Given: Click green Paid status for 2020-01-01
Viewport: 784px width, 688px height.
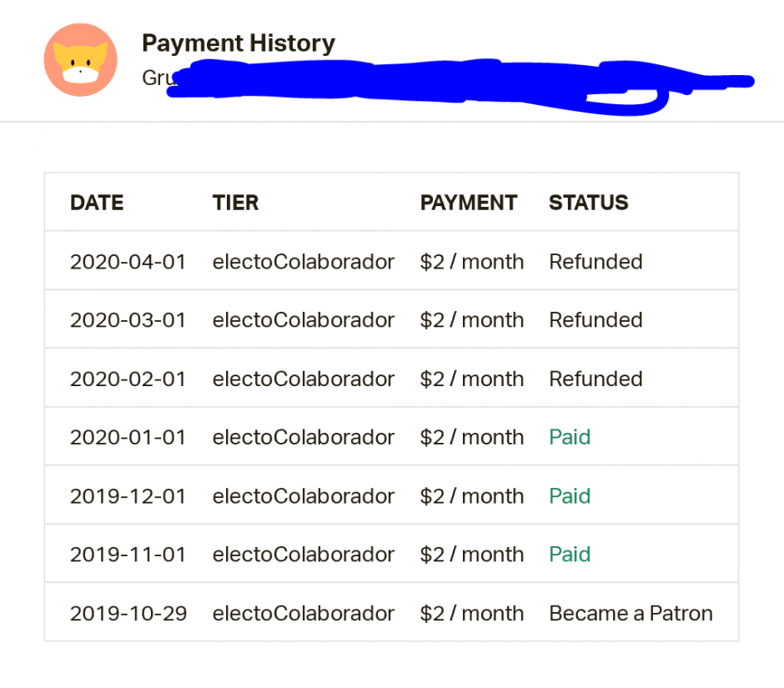Looking at the screenshot, I should pyautogui.click(x=570, y=437).
